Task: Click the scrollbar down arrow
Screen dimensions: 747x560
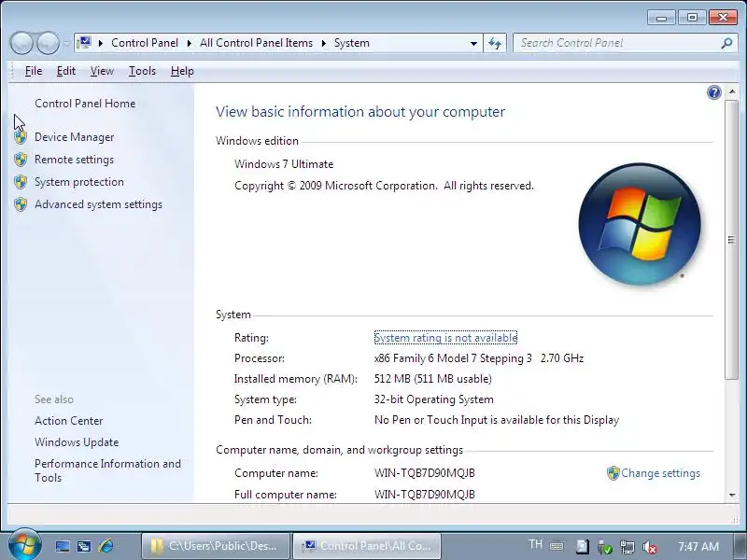Action: click(x=732, y=496)
